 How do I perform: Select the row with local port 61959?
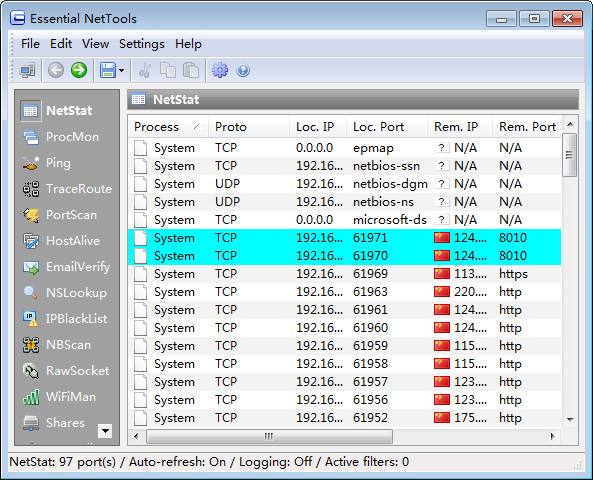pos(344,346)
